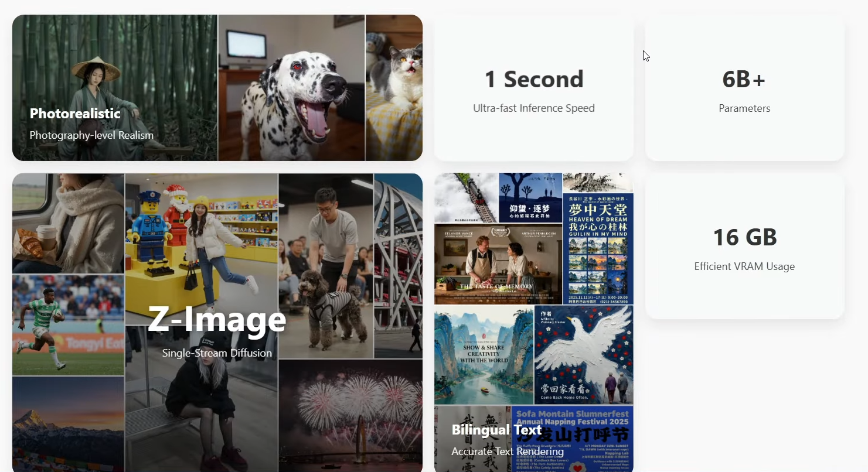
Task: Click the Photorealistic heading
Action: pos(75,114)
